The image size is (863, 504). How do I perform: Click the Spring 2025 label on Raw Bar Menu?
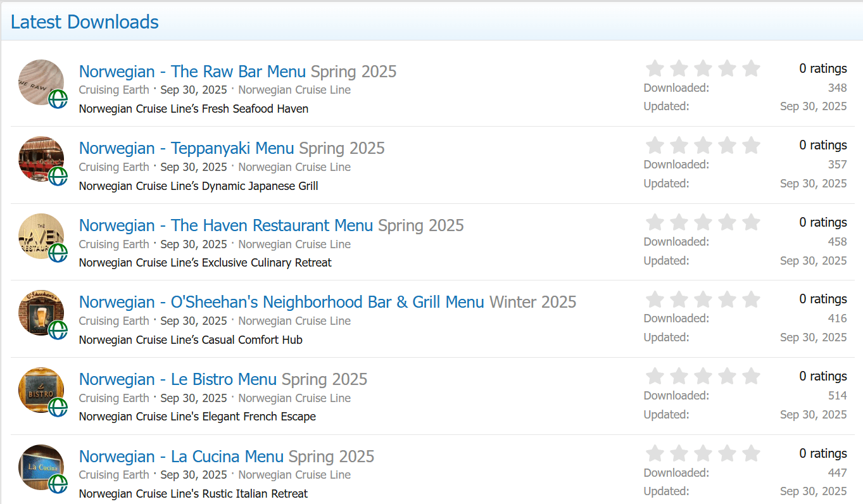(354, 72)
